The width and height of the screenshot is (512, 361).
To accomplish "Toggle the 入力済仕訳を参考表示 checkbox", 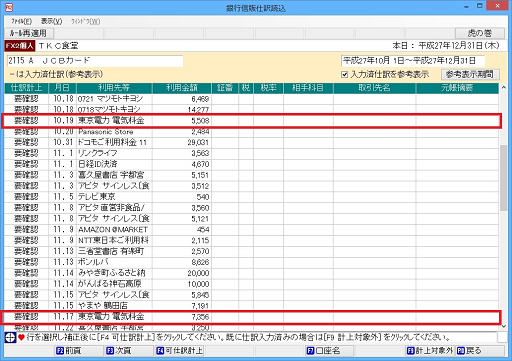I will [x=345, y=74].
